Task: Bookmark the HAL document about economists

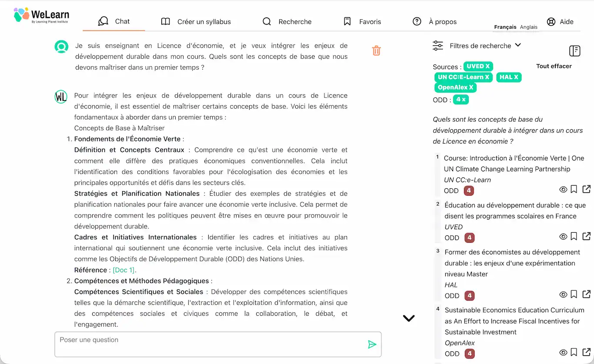Action: tap(574, 295)
